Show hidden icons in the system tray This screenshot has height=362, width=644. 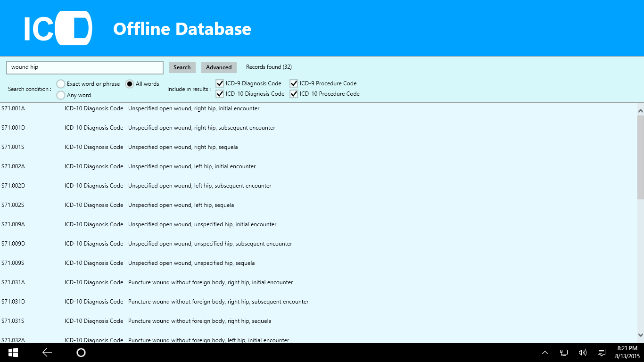click(545, 352)
